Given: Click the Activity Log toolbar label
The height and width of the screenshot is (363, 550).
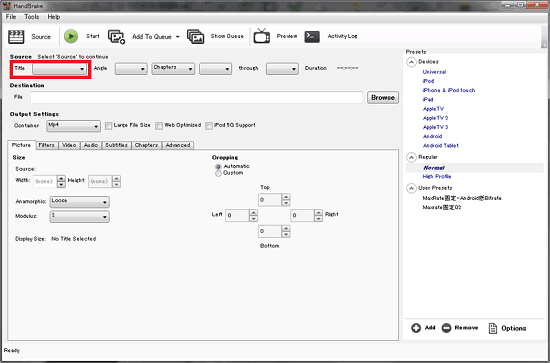Looking at the screenshot, I should (x=342, y=36).
